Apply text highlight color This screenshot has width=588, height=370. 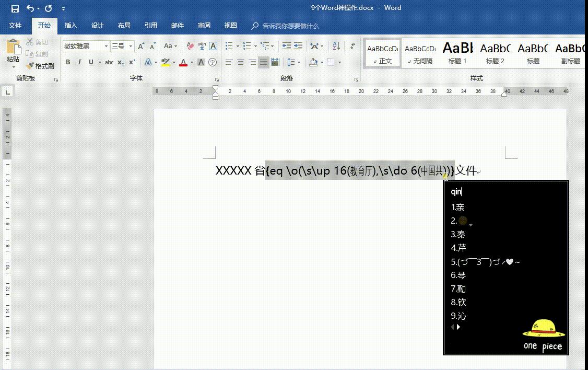166,62
